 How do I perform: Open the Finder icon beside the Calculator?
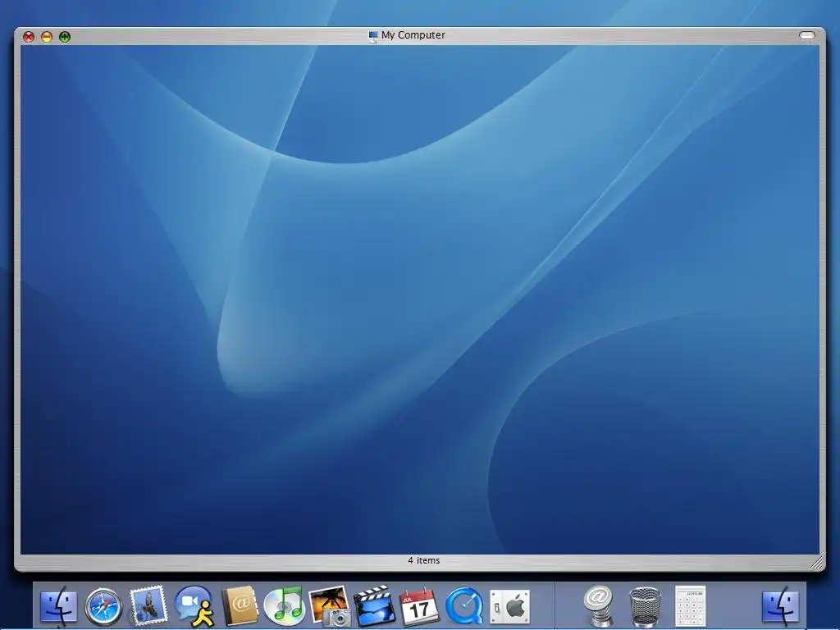click(x=781, y=606)
